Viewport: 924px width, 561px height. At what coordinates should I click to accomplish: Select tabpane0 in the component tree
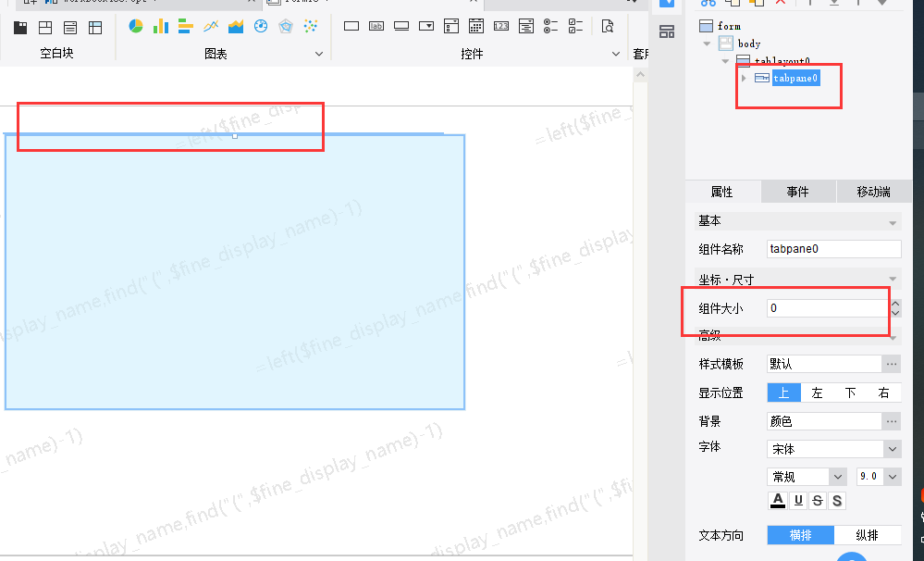(795, 78)
